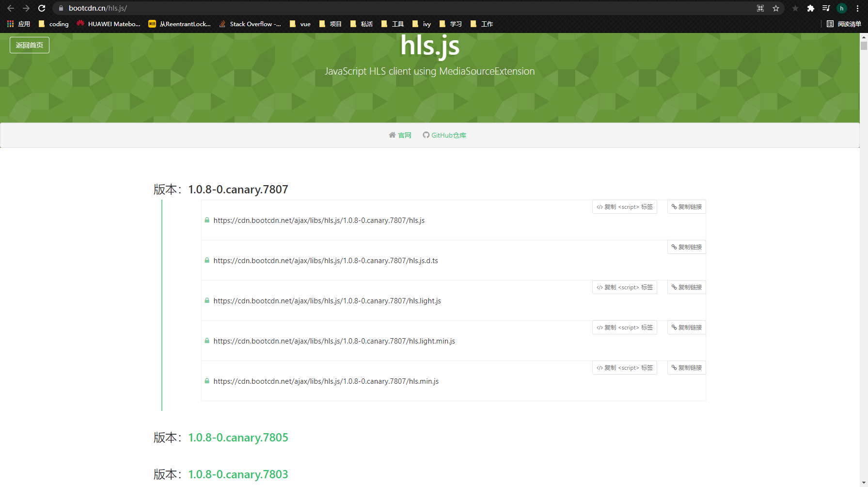Screen dimensions: 868x487
Task: Expand version 1.0.8-0.canary.7803 entry
Action: (x=238, y=474)
